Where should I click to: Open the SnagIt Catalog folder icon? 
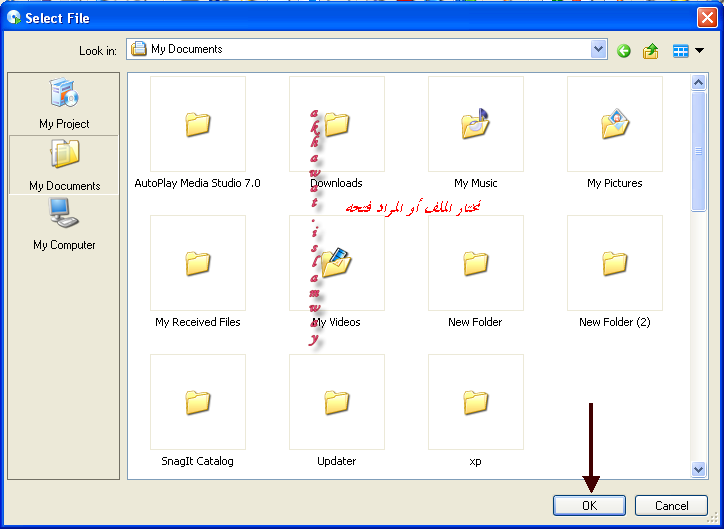[198, 402]
